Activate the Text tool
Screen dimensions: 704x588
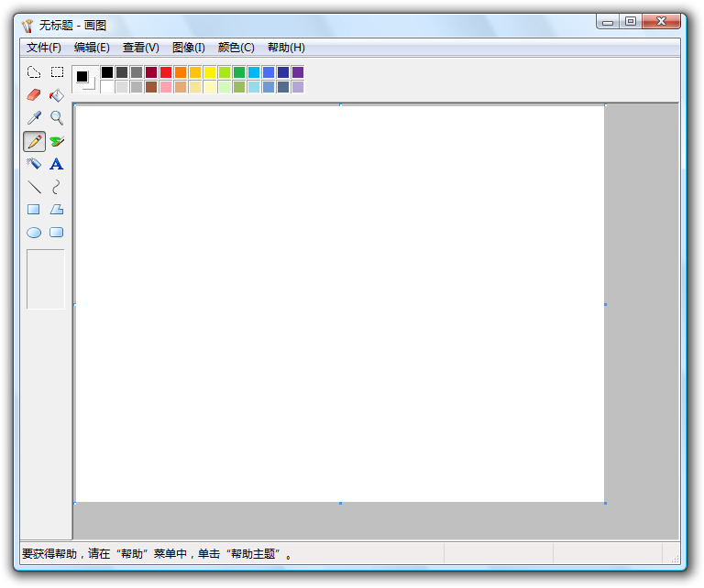pos(57,164)
